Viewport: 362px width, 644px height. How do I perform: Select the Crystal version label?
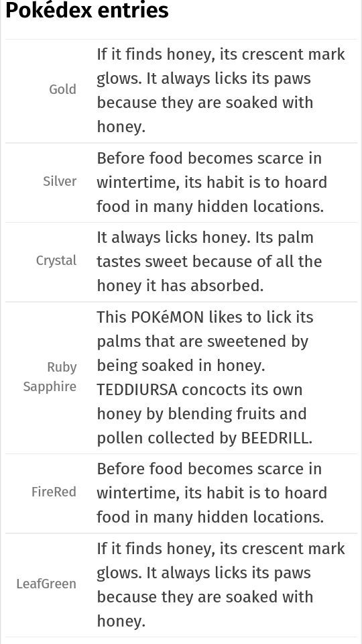coord(56,260)
